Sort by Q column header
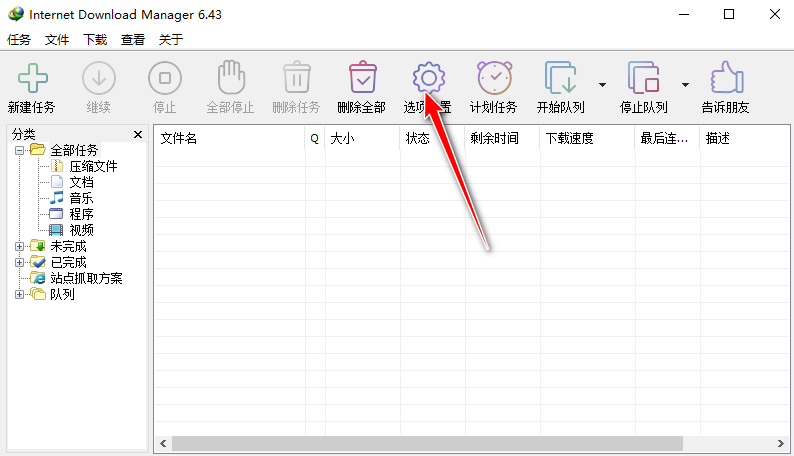The image size is (794, 456). 314,138
